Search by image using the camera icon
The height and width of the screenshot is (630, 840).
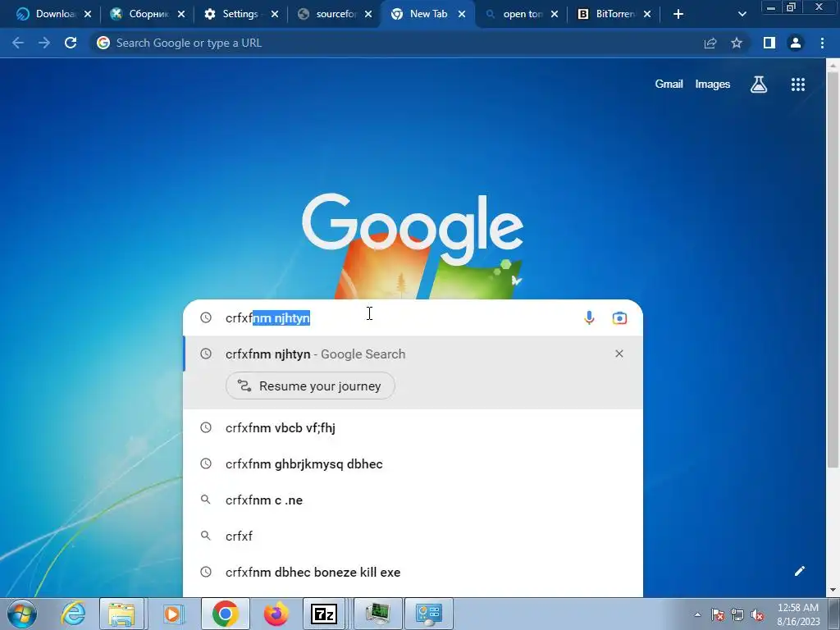click(619, 317)
